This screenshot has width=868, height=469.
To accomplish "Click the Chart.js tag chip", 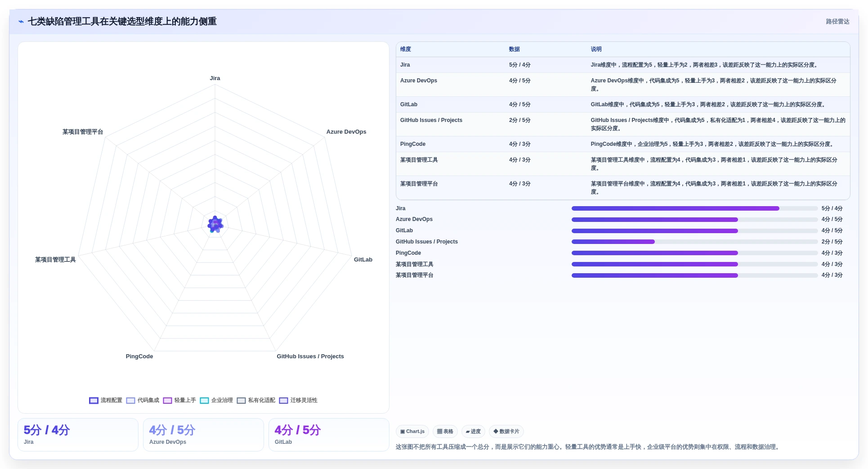I will point(412,431).
